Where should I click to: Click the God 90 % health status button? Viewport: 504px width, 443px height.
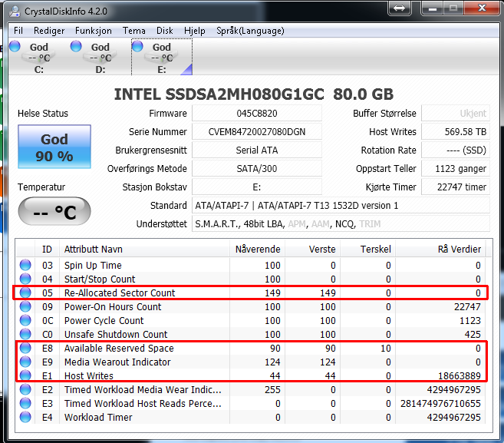tap(54, 147)
